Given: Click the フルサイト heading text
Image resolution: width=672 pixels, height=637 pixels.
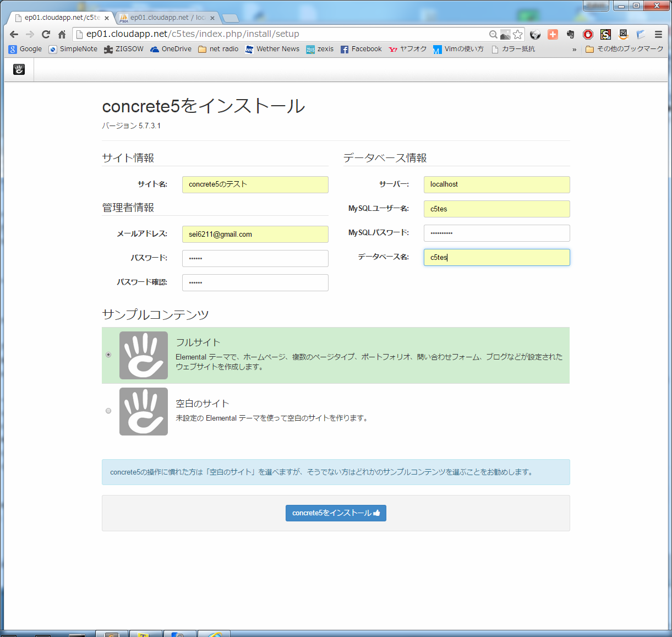Looking at the screenshot, I should [198, 342].
